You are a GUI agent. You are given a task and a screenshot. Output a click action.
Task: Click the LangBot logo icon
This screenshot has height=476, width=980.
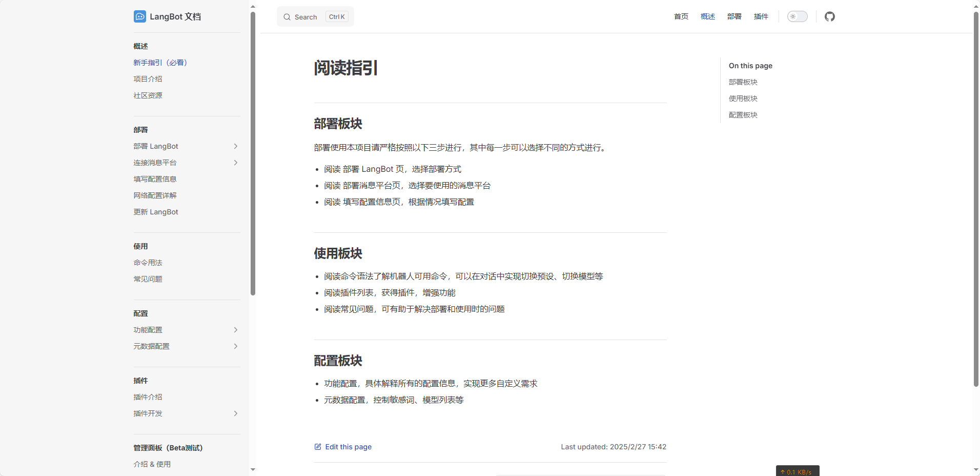(140, 16)
